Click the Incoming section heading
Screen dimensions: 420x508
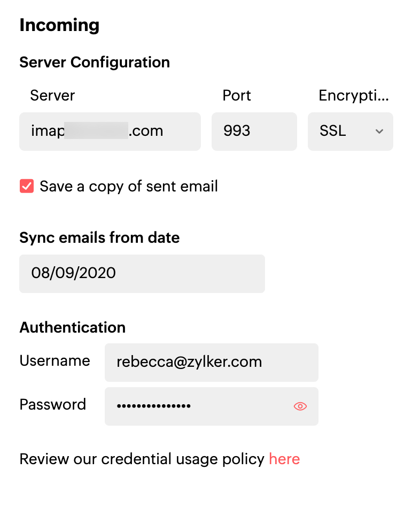coord(59,25)
